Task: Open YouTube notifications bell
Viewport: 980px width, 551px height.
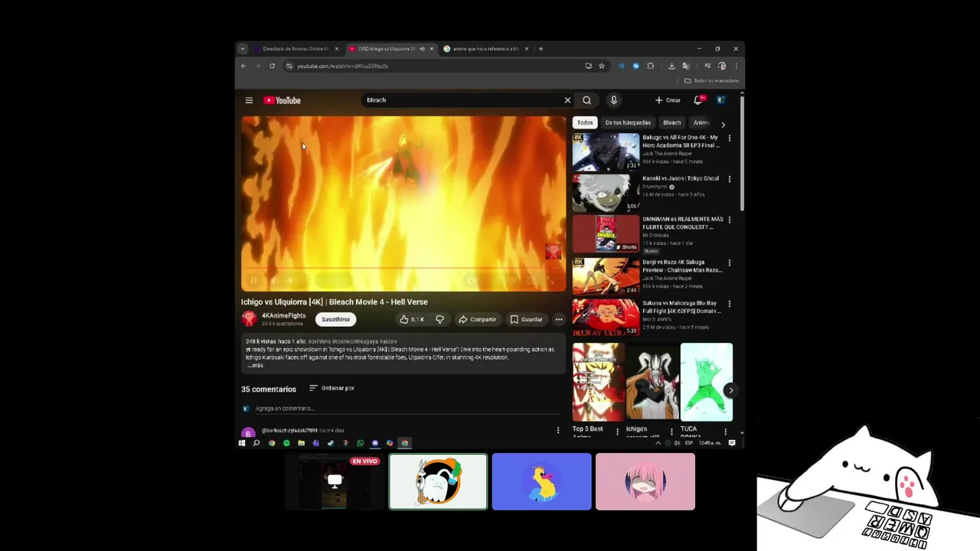Action: [x=698, y=100]
